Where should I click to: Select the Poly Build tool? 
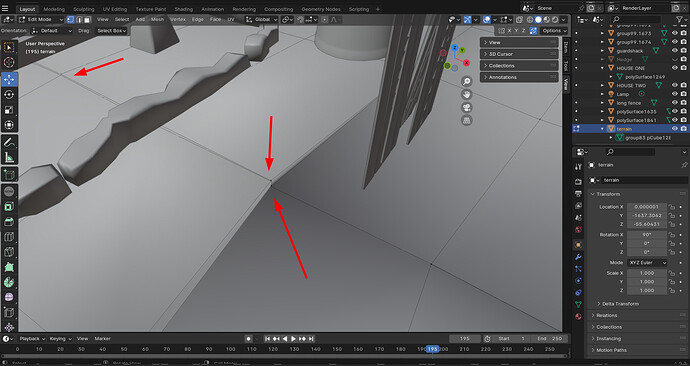coord(9,267)
